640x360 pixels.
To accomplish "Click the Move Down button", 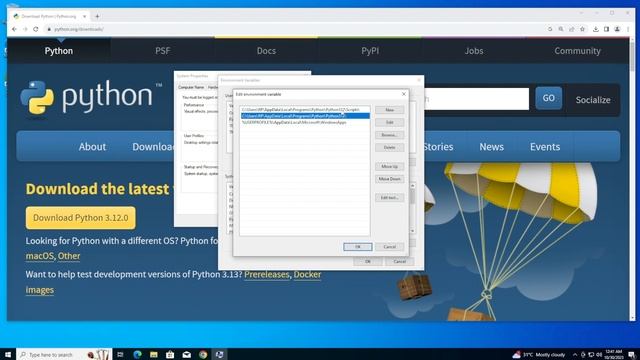I will pos(389,179).
